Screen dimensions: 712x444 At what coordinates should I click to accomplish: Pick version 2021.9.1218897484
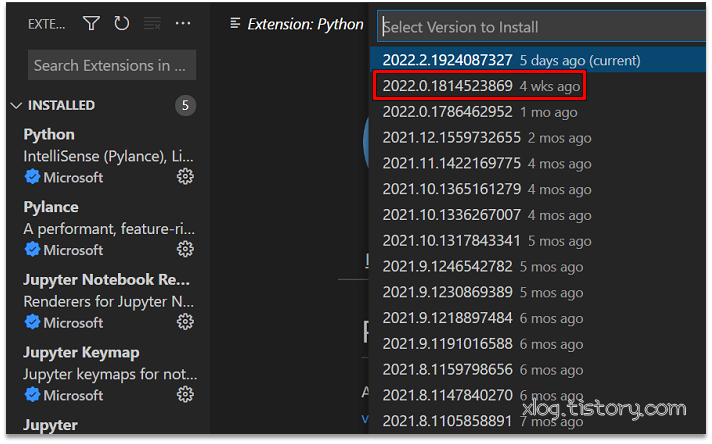pos(538,318)
